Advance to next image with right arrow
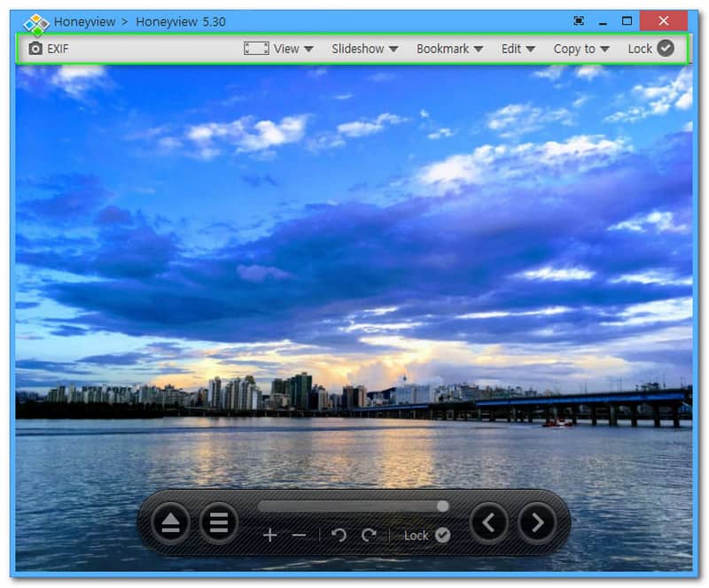 coord(537,523)
